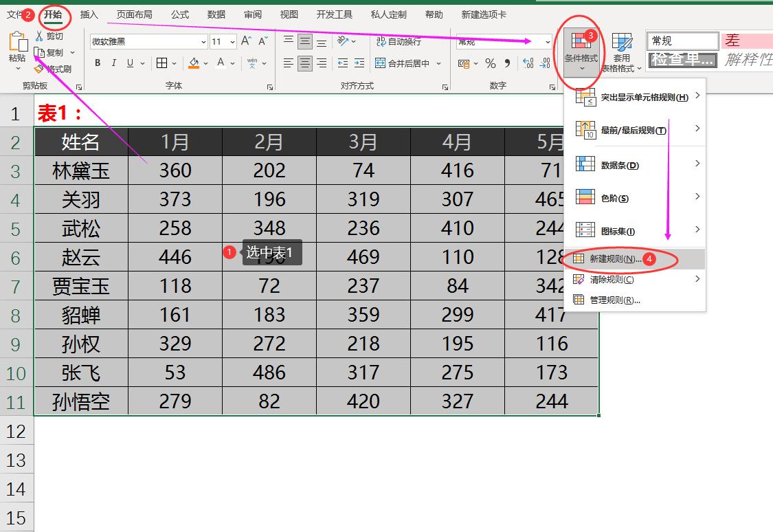Click the fill color paint bucket icon
Viewport: 773px width, 532px height.
click(x=194, y=63)
